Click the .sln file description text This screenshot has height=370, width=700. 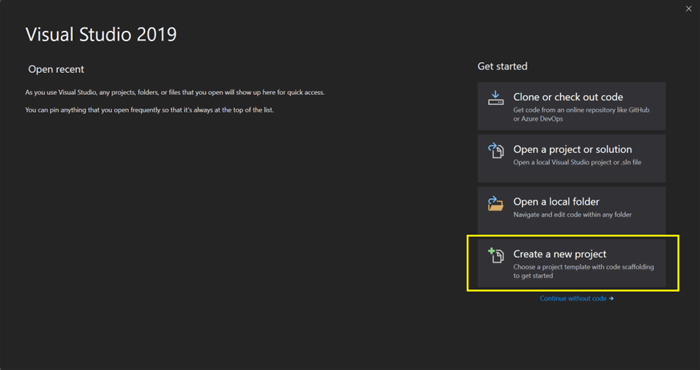[x=577, y=162]
